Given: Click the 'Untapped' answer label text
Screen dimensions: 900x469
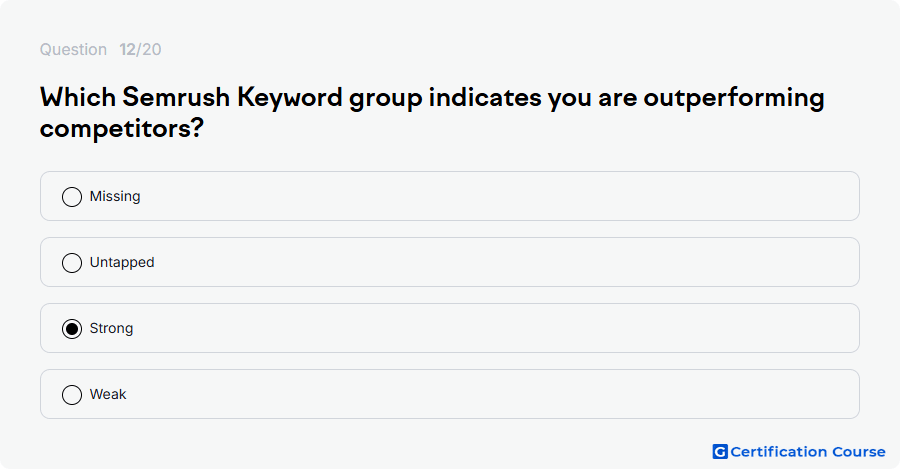Looking at the screenshot, I should pyautogui.click(x=122, y=262).
